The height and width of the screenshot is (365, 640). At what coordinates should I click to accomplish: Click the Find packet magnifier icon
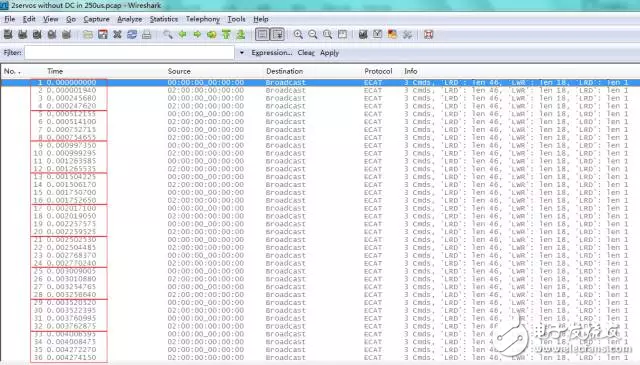coord(168,35)
